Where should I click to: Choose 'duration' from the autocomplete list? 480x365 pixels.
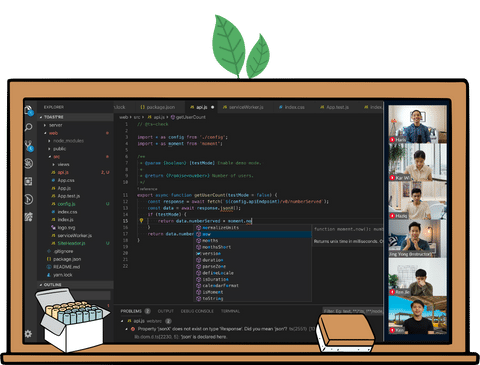pyautogui.click(x=253, y=260)
